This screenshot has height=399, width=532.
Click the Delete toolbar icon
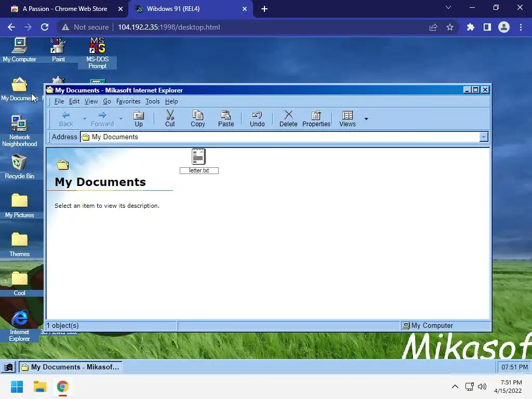tap(288, 119)
